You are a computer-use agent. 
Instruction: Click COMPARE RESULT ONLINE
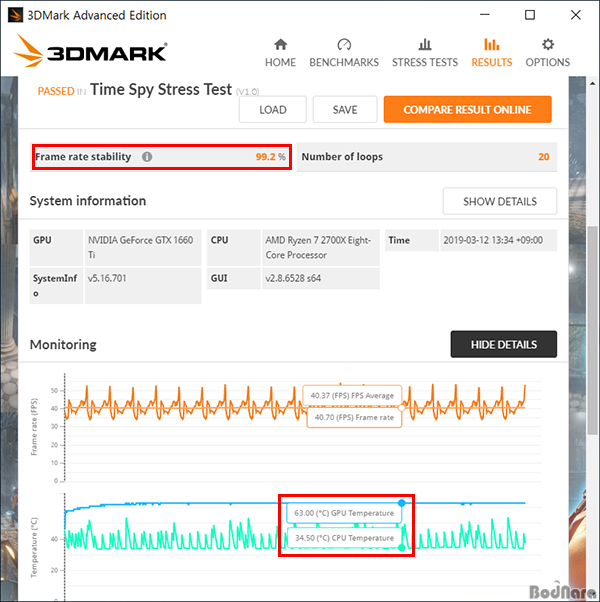[x=467, y=109]
